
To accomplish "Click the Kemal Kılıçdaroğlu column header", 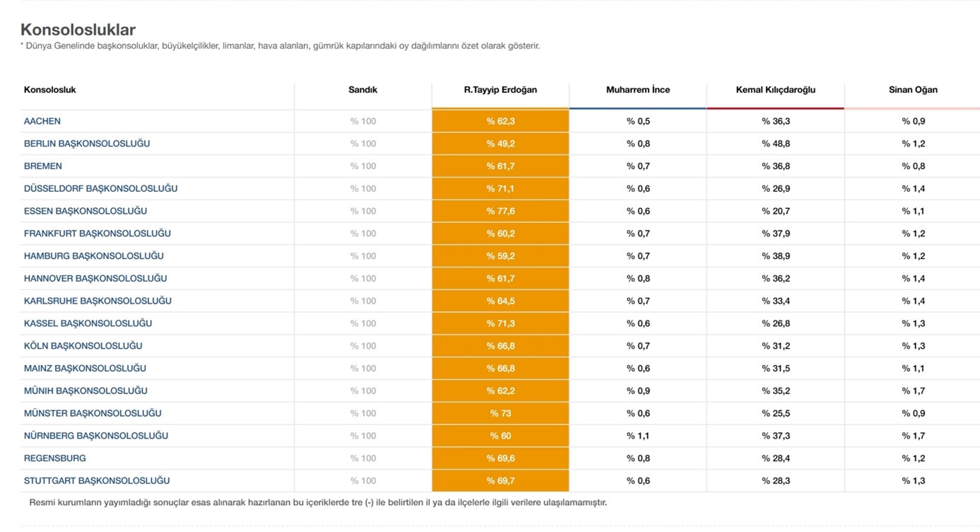I will [775, 90].
